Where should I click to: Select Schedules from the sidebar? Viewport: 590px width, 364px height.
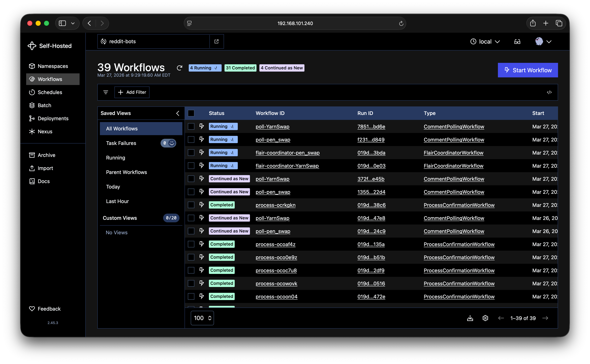pyautogui.click(x=50, y=92)
